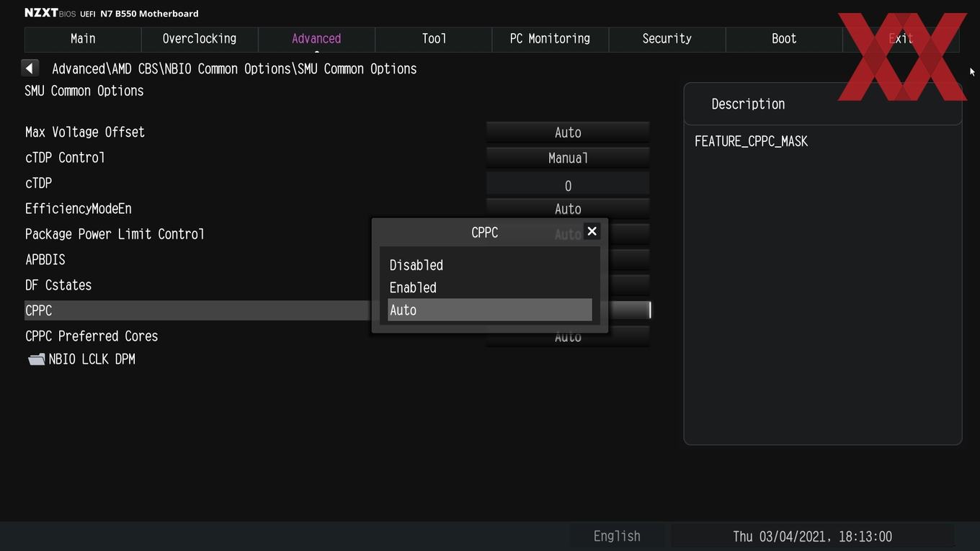Open the NBIO LCLK DPM submenu
Image resolution: width=980 pixels, height=551 pixels.
(92, 359)
